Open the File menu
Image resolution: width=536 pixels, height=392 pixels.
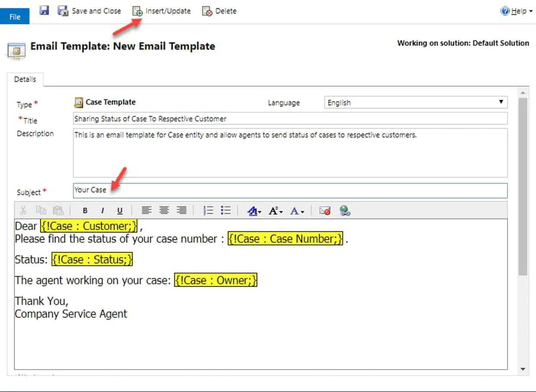tap(15, 16)
